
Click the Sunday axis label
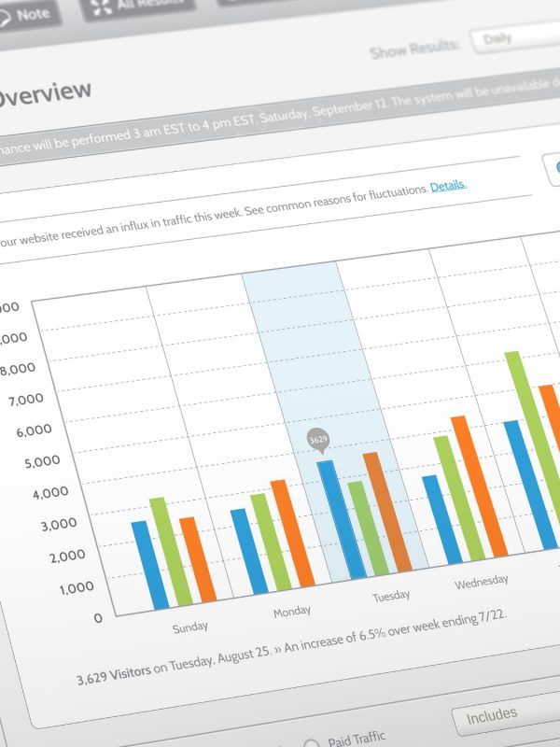pos(190,627)
